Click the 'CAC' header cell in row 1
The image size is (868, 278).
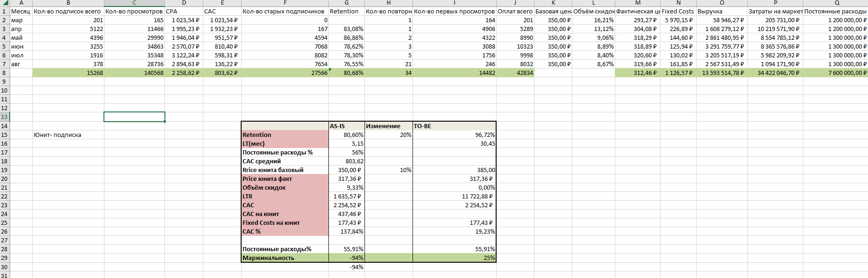[x=222, y=11]
